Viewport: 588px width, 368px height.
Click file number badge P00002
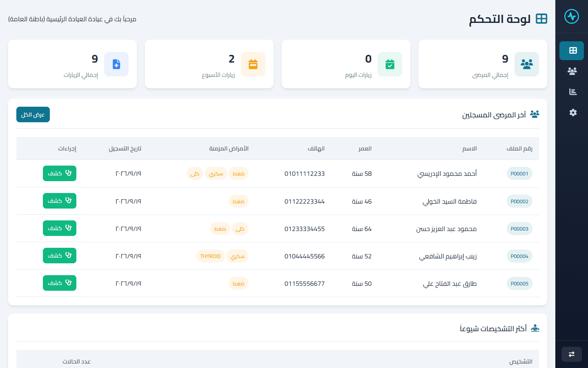(x=519, y=201)
